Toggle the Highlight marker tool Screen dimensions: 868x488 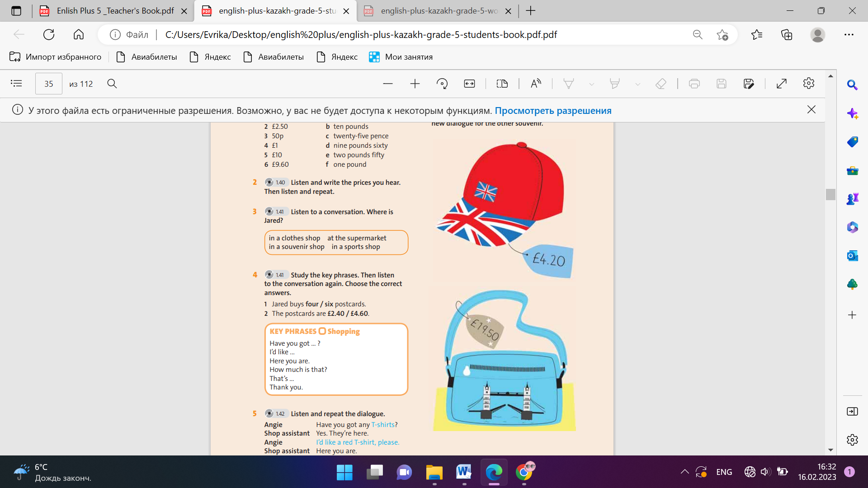click(614, 84)
